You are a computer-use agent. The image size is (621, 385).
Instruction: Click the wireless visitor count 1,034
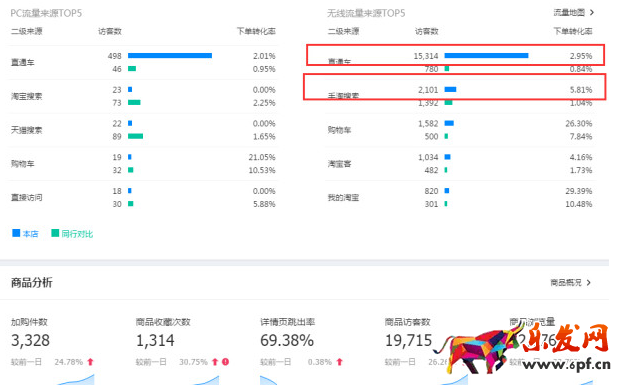point(428,157)
